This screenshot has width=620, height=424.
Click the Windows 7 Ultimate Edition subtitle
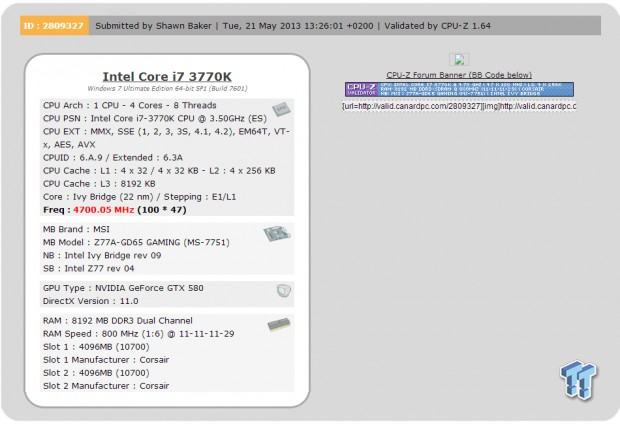[167, 88]
